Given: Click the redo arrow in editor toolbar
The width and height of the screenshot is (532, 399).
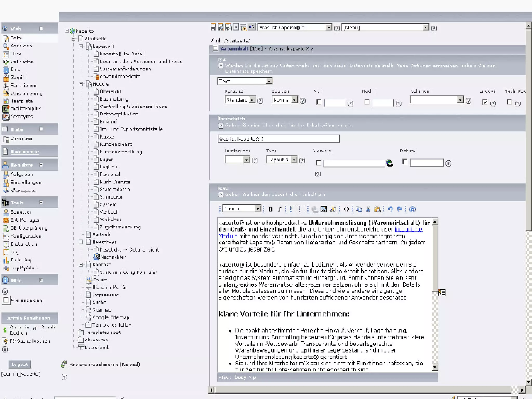Looking at the screenshot, I should tap(400, 209).
